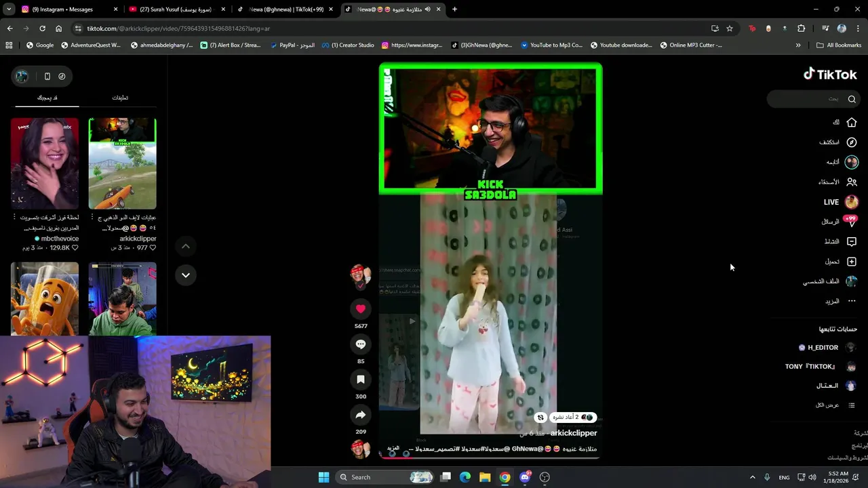Open Explore compass icon in sidebar
This screenshot has height=488, width=868.
[852, 142]
